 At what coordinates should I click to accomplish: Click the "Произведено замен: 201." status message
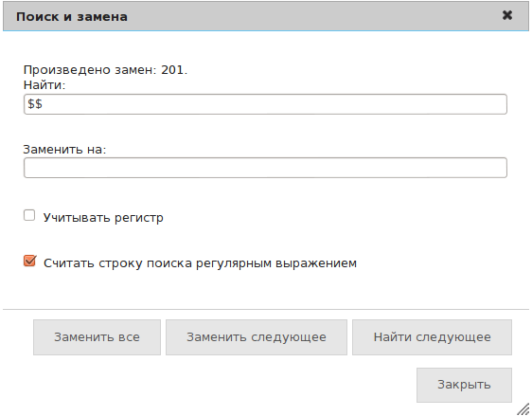105,70
